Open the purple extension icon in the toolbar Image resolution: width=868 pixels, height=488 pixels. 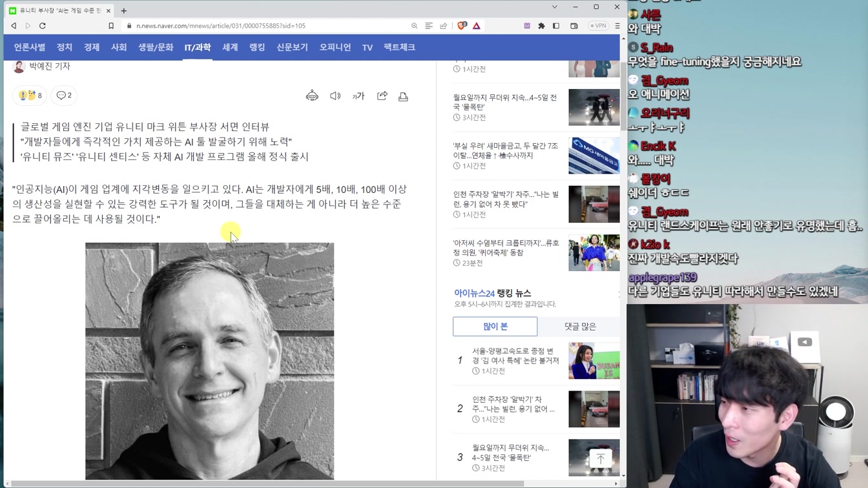pyautogui.click(x=527, y=26)
